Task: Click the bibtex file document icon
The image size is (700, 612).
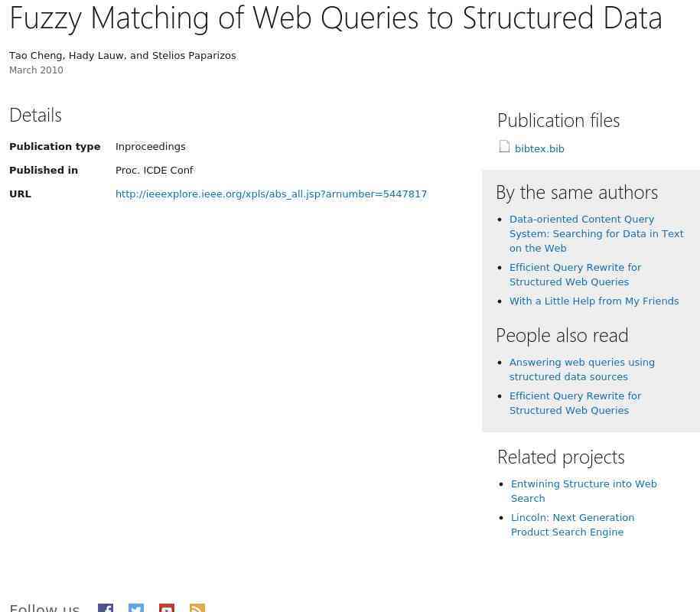Action: pyautogui.click(x=504, y=146)
